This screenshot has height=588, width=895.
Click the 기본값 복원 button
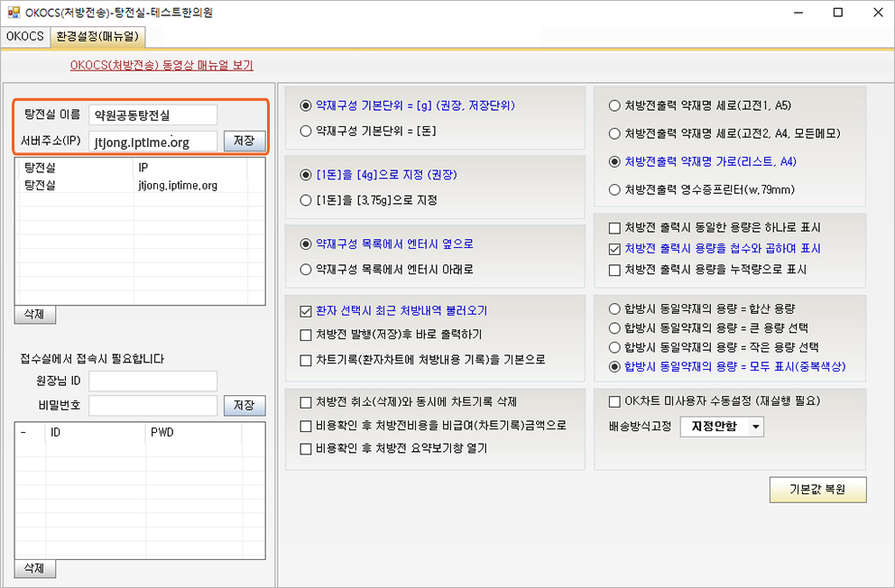tap(818, 490)
